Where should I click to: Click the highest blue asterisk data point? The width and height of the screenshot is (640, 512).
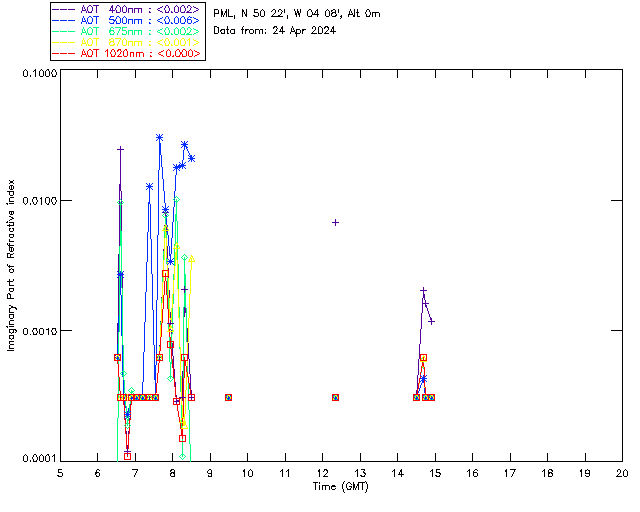[159, 137]
